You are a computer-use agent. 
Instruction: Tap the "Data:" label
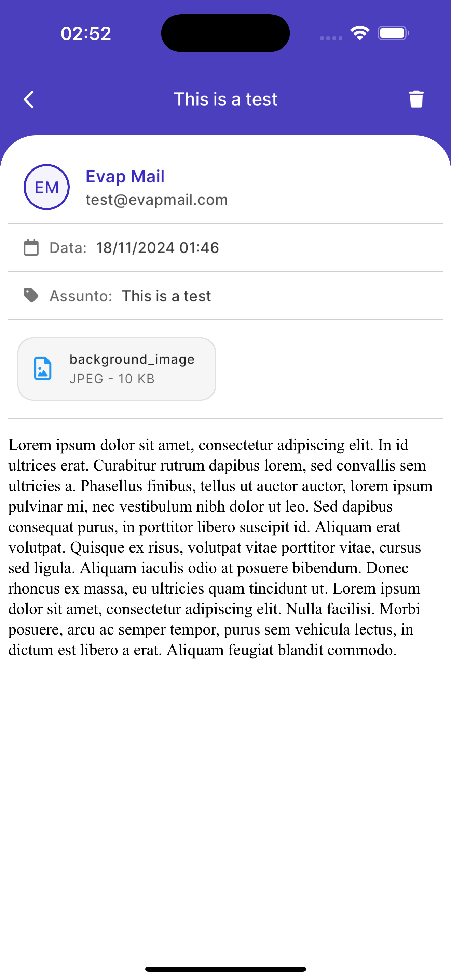tap(68, 248)
